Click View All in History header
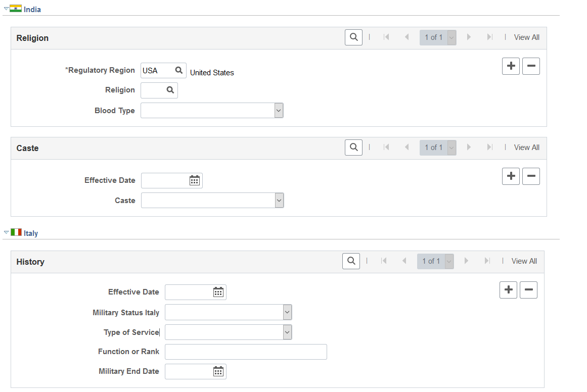 (524, 261)
